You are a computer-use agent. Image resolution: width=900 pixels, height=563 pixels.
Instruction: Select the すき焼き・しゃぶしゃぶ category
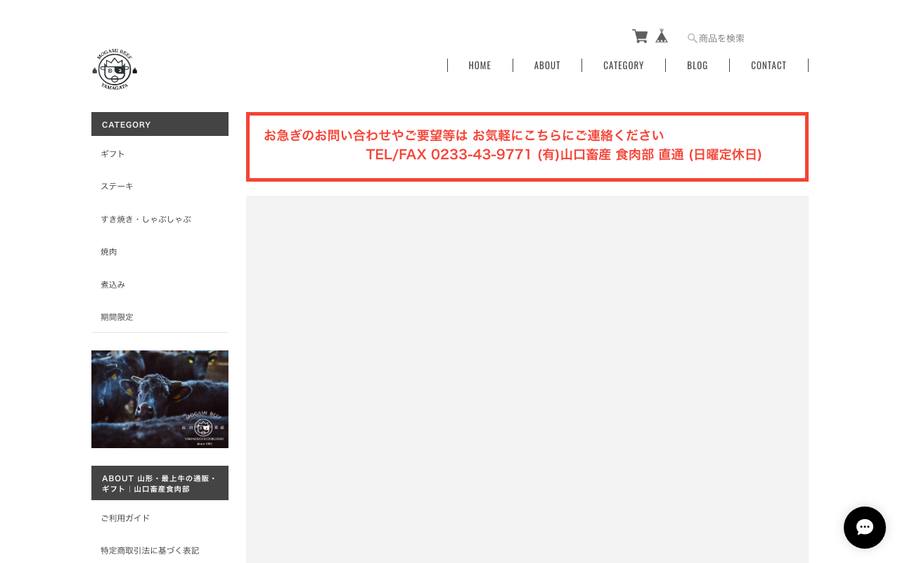coord(146,219)
